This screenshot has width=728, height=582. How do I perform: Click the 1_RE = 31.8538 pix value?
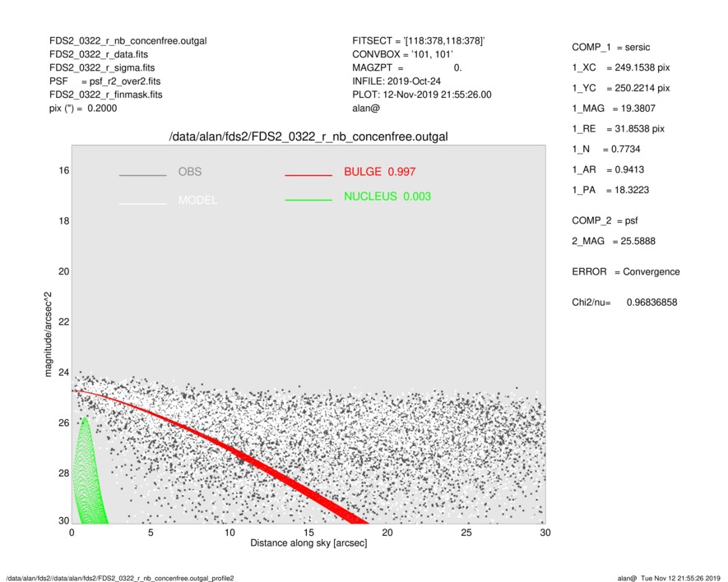pos(618,129)
